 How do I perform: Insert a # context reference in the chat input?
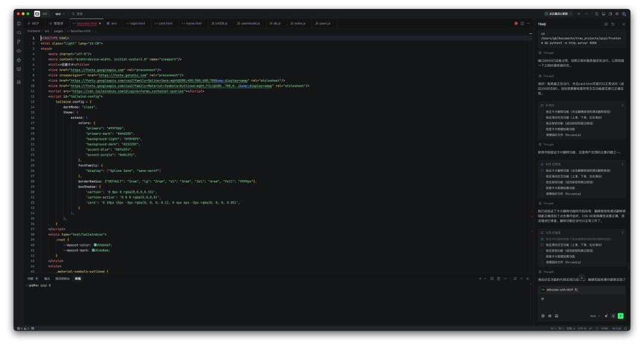550,316
